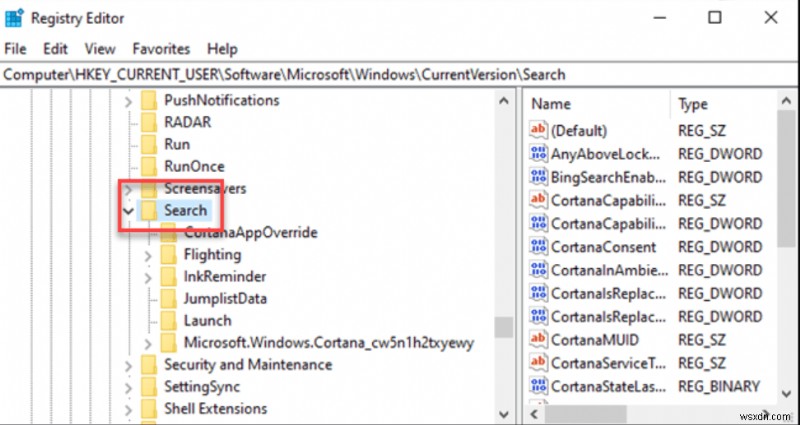Viewport: 800px width, 425px height.
Task: Expand the SettingSync key
Action: click(x=129, y=388)
